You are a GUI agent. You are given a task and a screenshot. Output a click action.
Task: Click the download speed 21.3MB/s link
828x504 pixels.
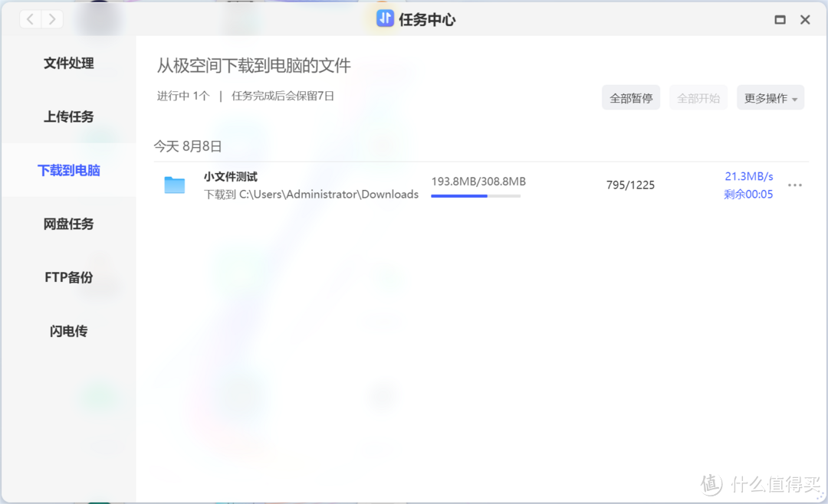(x=748, y=175)
